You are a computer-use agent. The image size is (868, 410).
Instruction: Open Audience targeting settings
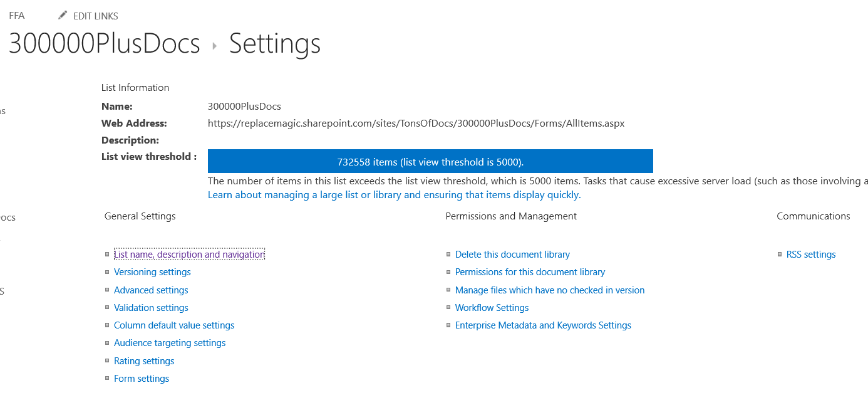click(170, 343)
